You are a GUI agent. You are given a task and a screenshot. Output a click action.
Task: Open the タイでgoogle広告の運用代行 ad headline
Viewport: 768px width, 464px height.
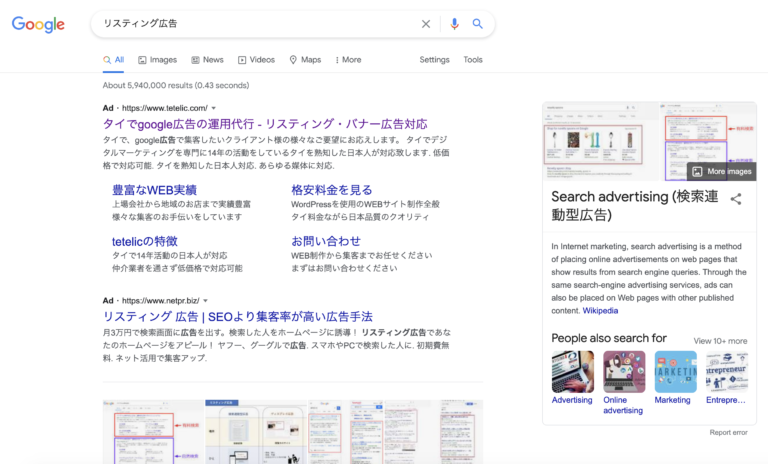pyautogui.click(x=265, y=124)
